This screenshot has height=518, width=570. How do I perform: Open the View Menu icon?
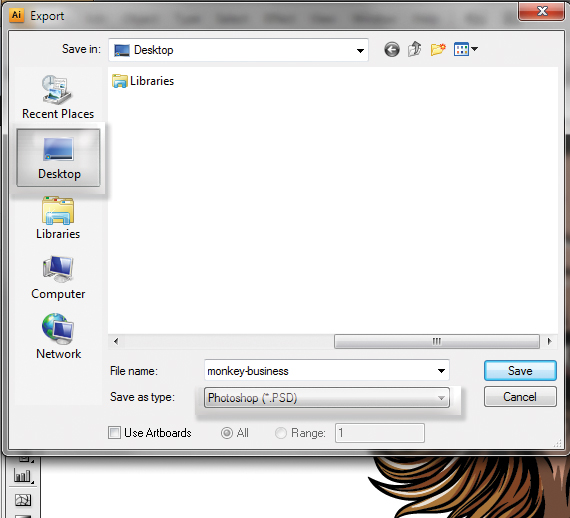(x=465, y=49)
